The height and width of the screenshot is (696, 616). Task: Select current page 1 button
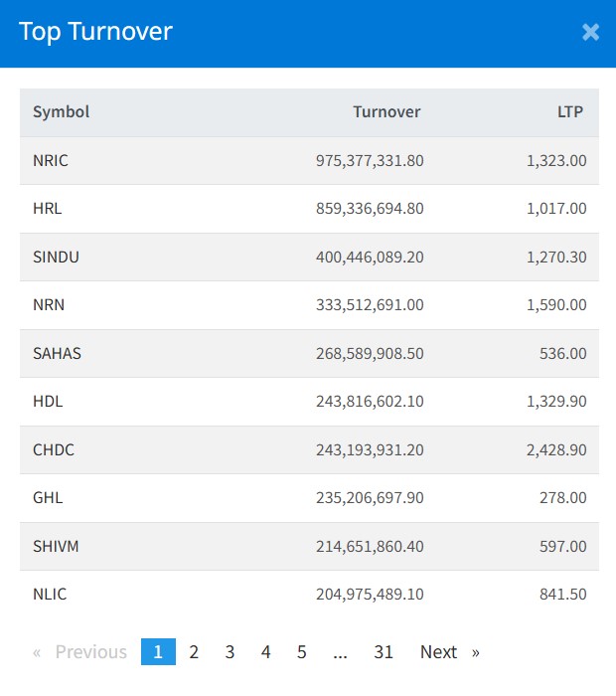tap(158, 652)
